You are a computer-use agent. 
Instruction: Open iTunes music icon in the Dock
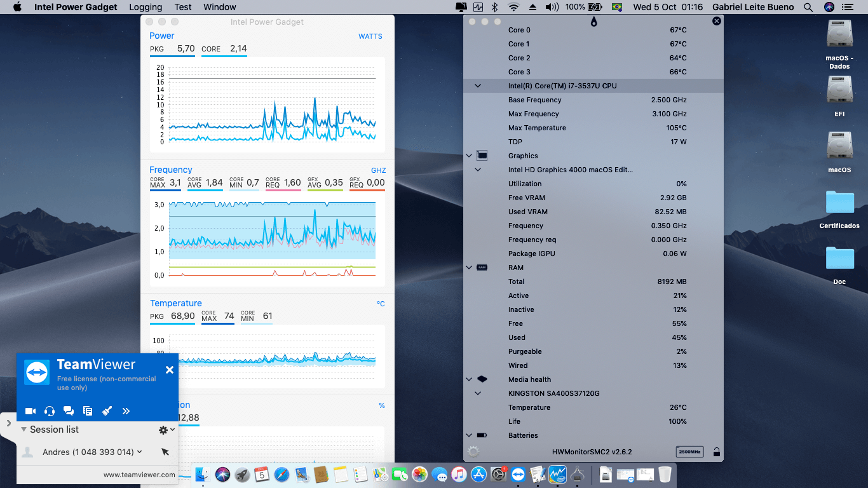(x=459, y=474)
